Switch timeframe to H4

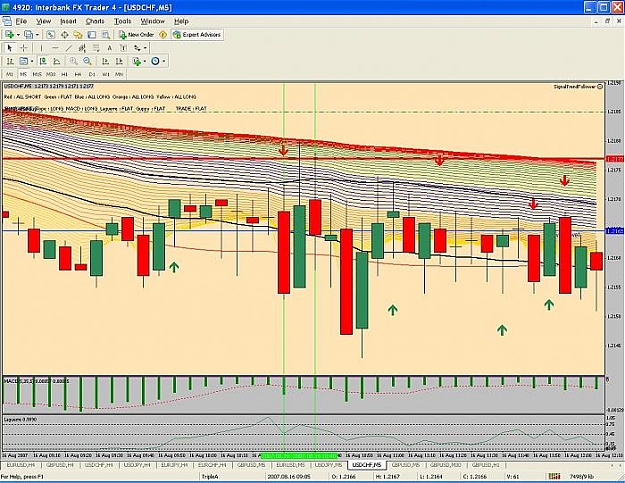[78, 75]
